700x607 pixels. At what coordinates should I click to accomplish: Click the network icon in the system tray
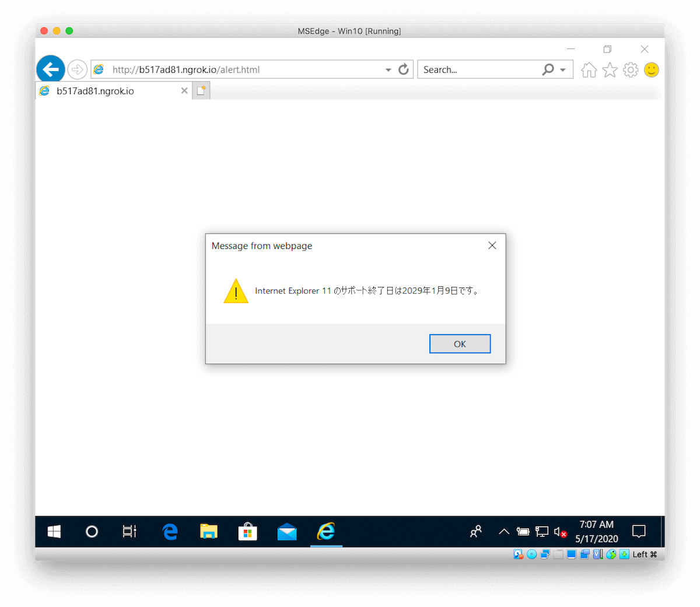point(542,531)
